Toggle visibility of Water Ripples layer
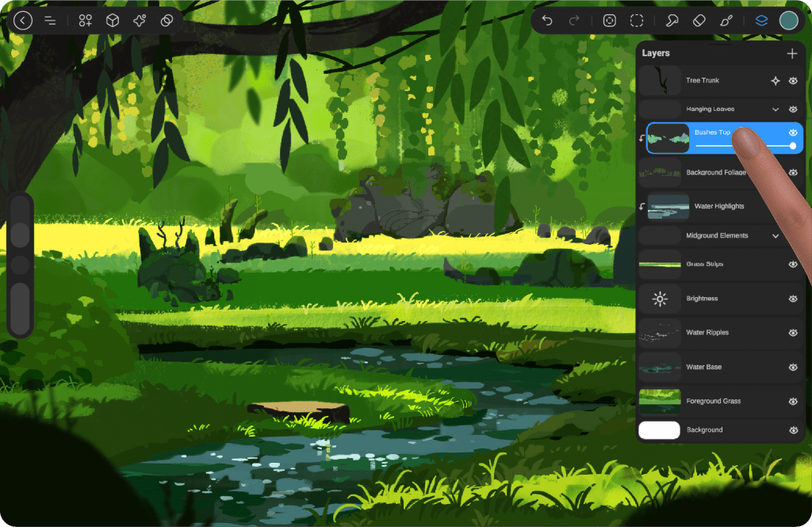Viewport: 812px width, 527px height. tap(793, 333)
